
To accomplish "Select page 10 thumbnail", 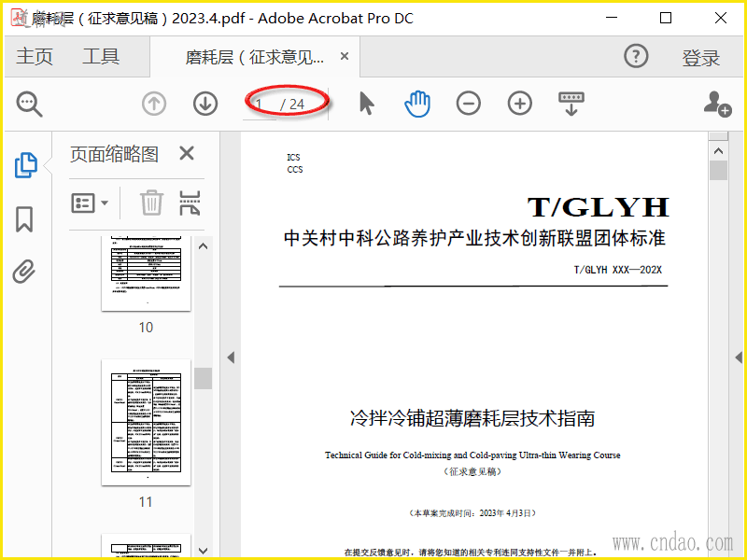I will click(146, 273).
